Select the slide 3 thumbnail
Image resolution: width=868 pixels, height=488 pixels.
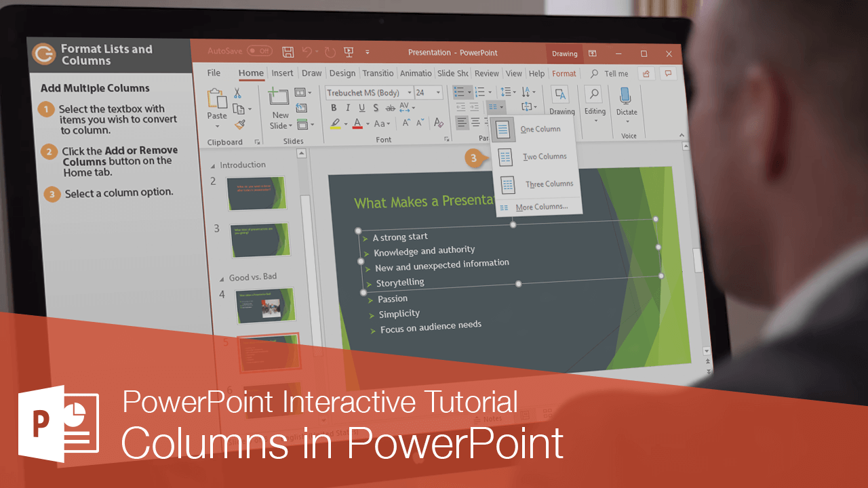[260, 240]
